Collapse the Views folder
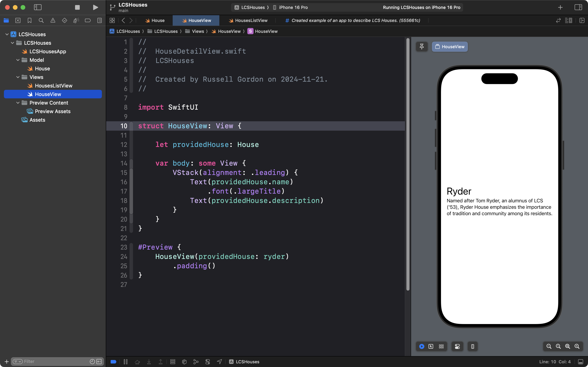This screenshot has height=367, width=588. [x=18, y=77]
